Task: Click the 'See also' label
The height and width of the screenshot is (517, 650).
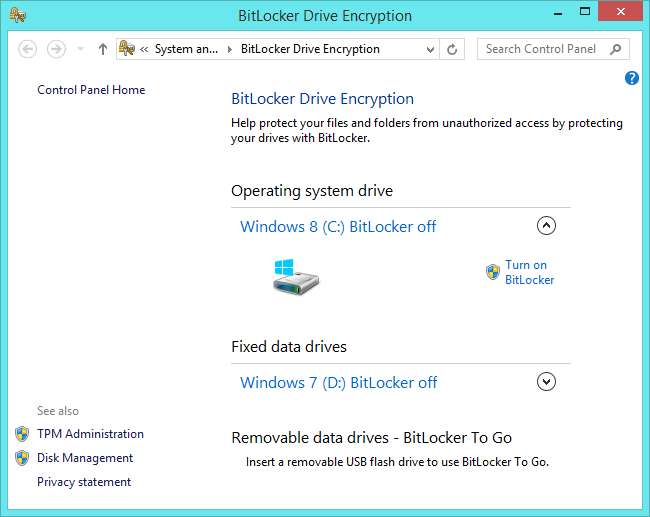Action: click(x=58, y=411)
